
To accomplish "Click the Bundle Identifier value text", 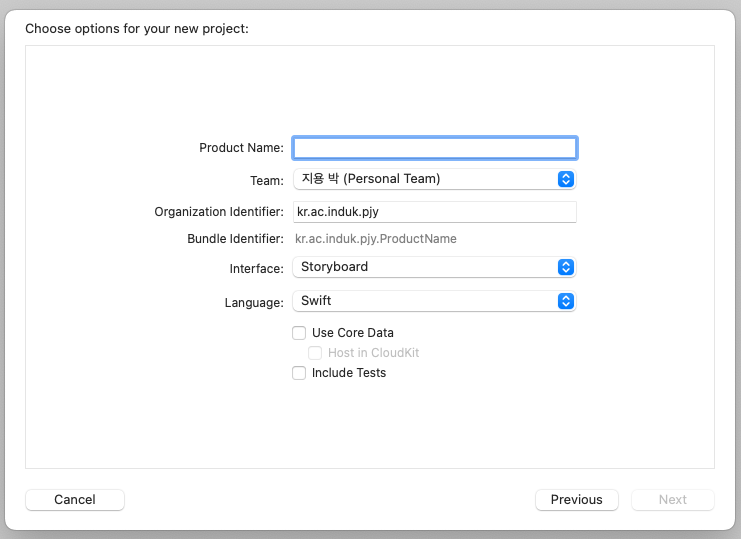I will tap(376, 239).
